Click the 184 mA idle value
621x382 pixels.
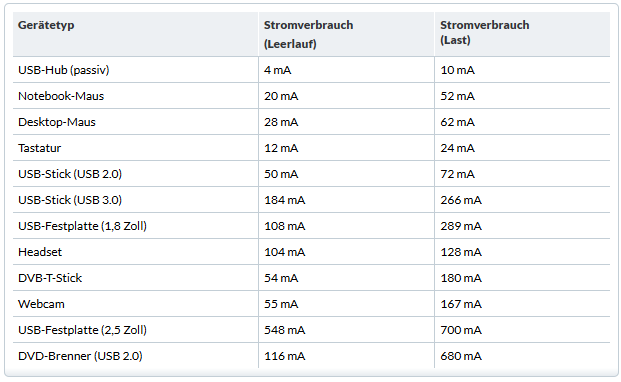click(x=285, y=200)
